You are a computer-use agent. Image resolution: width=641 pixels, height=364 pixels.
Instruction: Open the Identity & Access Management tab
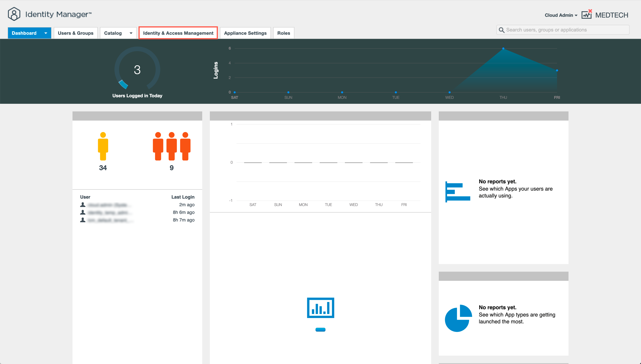(178, 33)
